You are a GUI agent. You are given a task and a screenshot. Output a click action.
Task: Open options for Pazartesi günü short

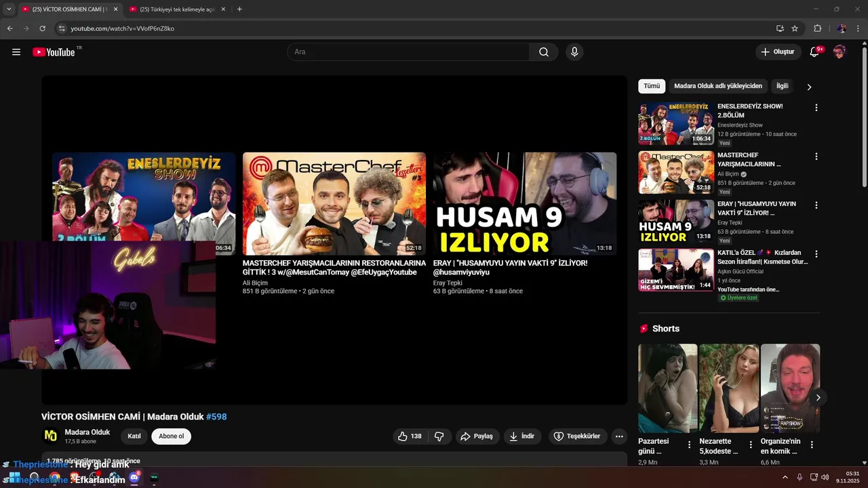coord(690,445)
